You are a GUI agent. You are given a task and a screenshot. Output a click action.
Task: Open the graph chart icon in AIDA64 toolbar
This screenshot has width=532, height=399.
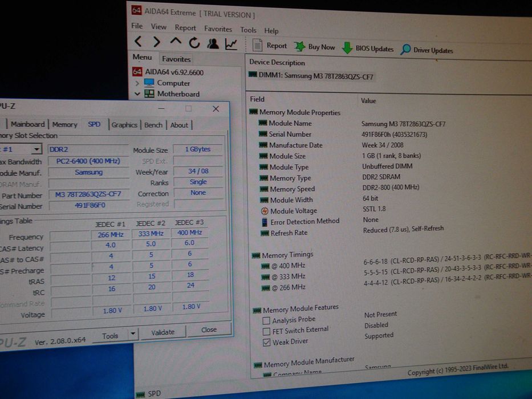232,44
